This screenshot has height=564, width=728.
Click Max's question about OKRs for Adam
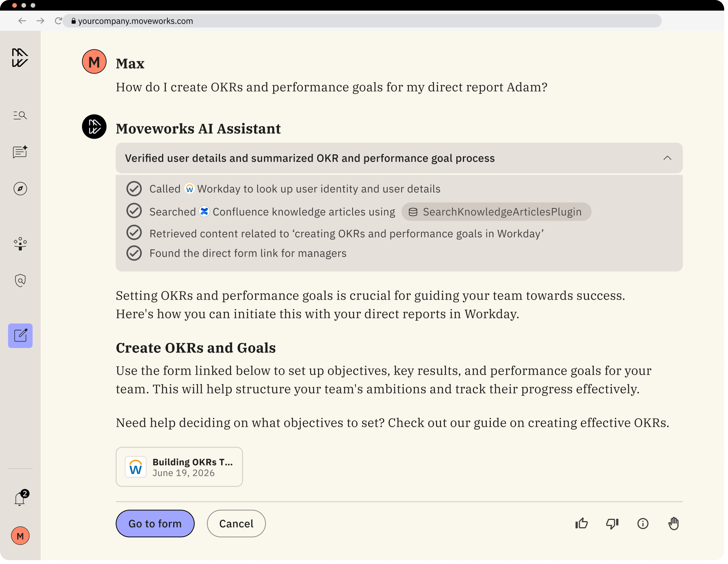tap(331, 87)
